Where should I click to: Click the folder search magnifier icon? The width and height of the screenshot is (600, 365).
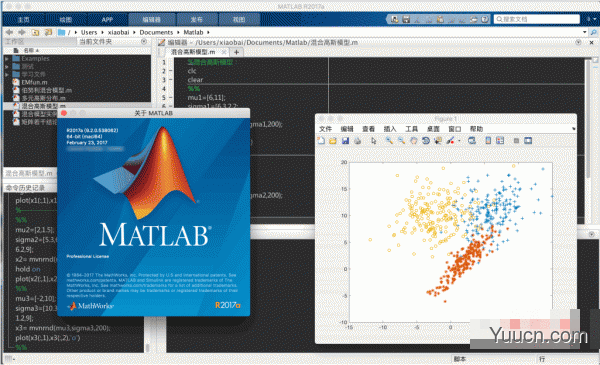coord(593,33)
